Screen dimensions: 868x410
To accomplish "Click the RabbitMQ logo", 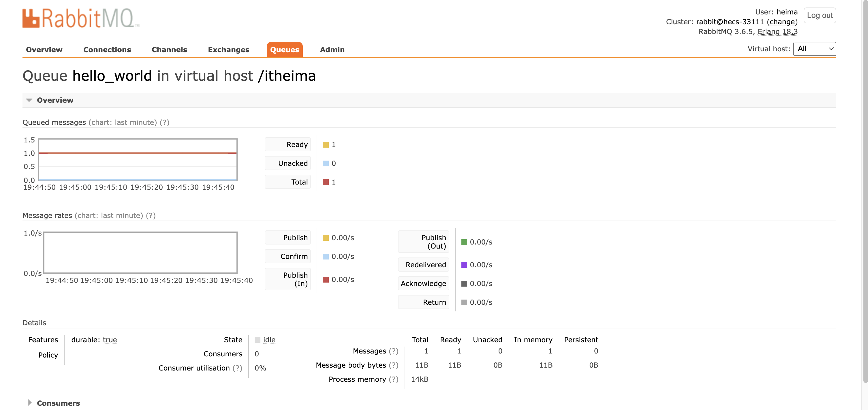I will pyautogui.click(x=81, y=18).
